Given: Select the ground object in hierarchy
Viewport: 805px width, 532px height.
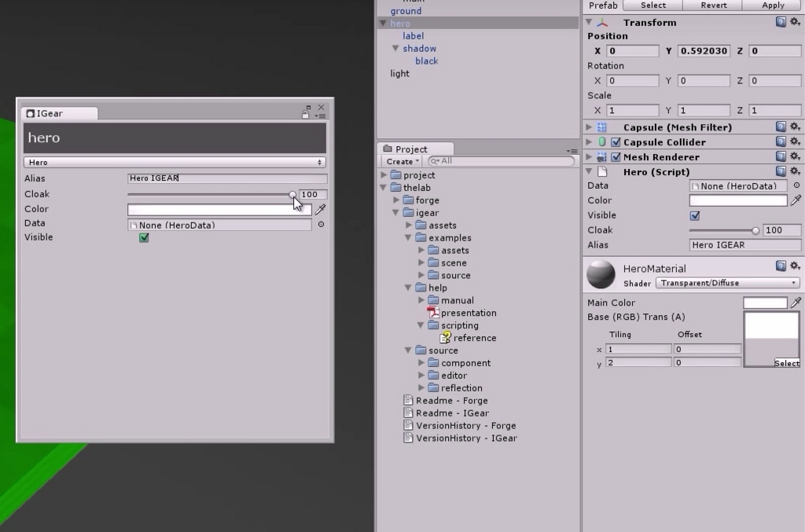Looking at the screenshot, I should 406,11.
